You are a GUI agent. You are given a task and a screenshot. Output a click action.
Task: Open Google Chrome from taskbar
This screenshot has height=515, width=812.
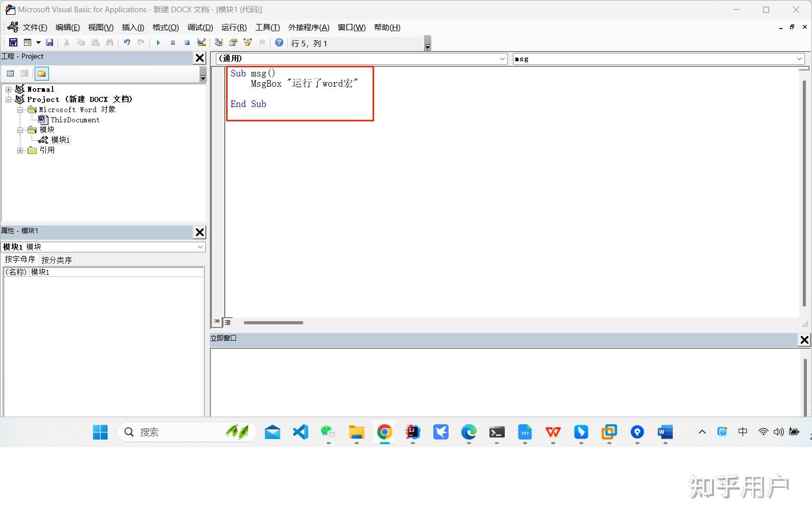point(385,432)
